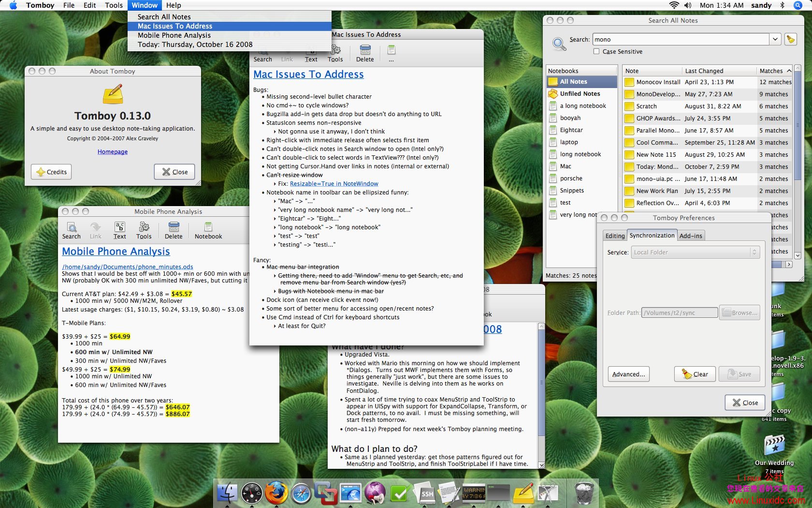
Task: Click the Wi-Fi status icon in the menu bar
Action: click(x=674, y=5)
